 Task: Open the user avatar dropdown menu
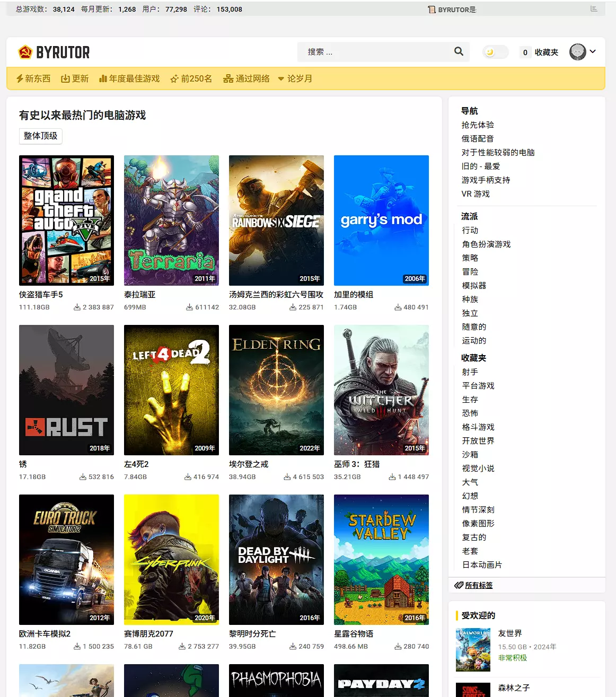pyautogui.click(x=583, y=52)
